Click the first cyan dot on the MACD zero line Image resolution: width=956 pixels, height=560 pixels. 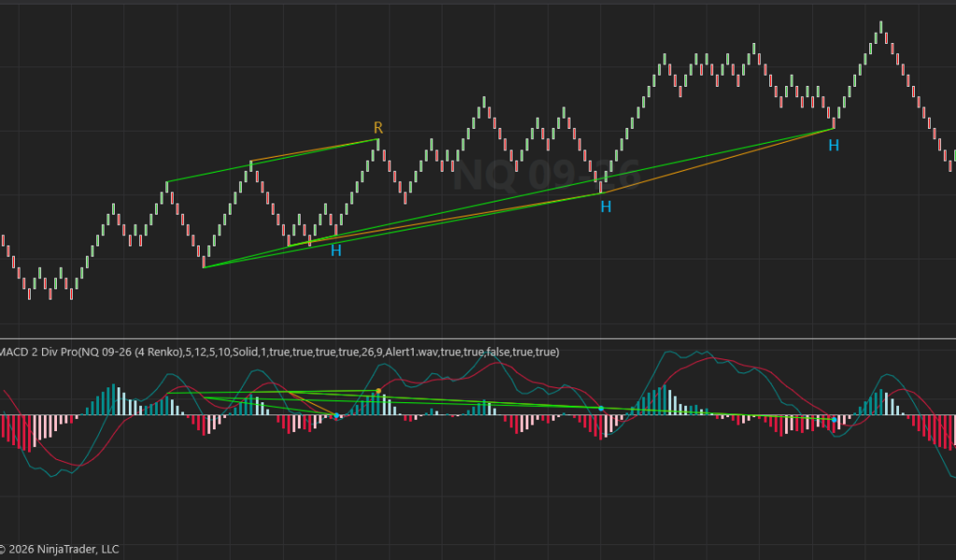336,415
